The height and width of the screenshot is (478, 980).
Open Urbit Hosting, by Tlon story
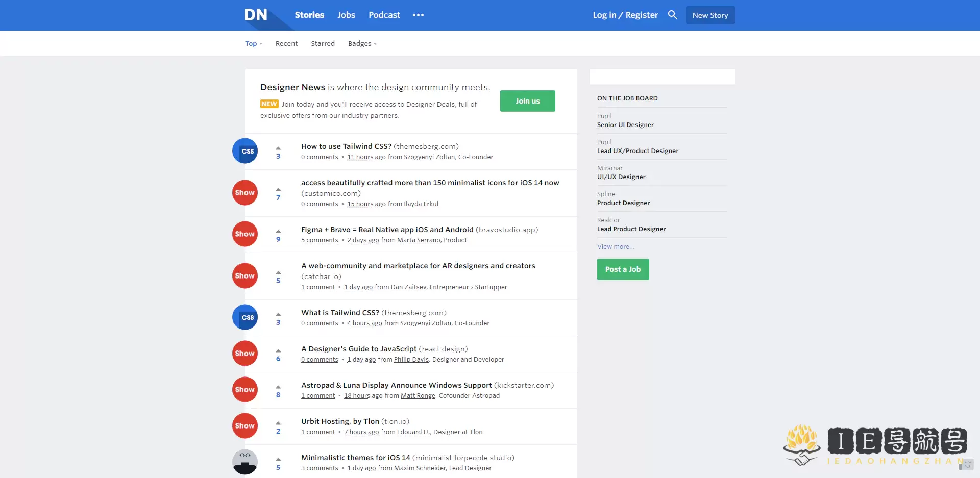(x=340, y=421)
